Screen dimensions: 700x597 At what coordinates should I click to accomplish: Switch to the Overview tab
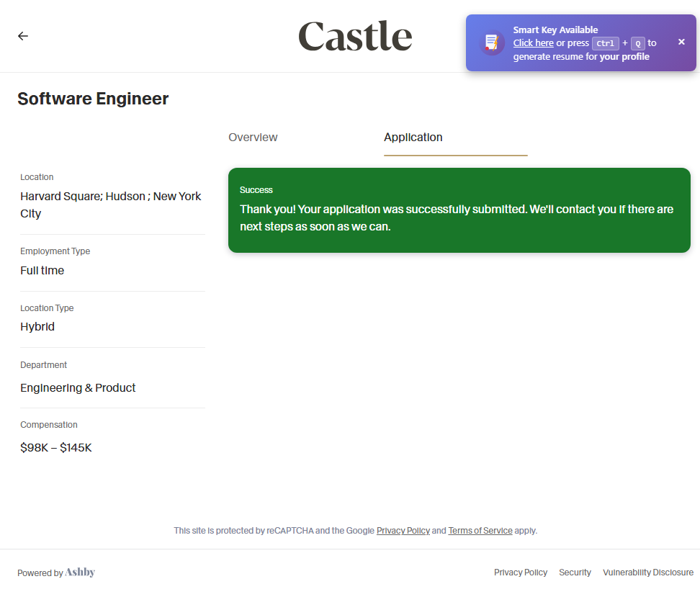click(253, 138)
